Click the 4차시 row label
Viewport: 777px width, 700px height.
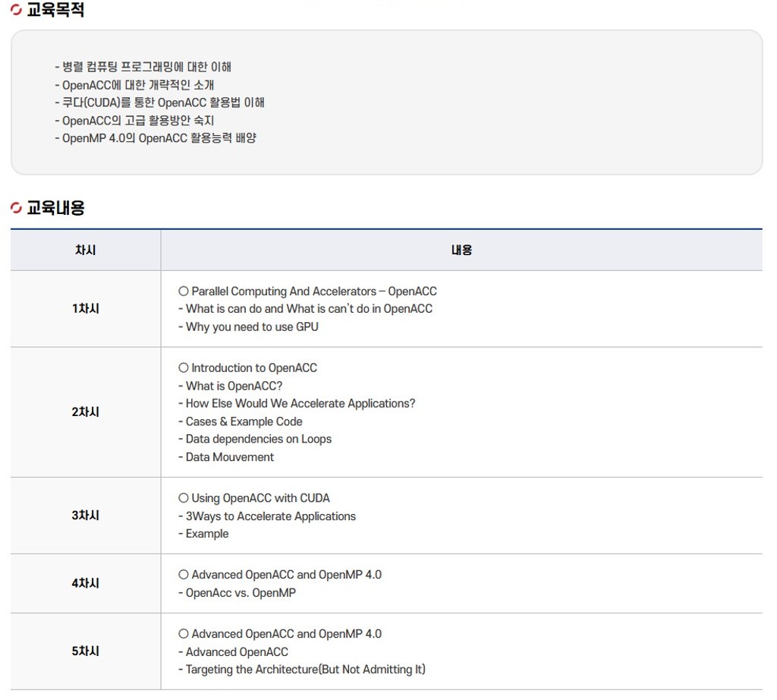tap(85, 583)
